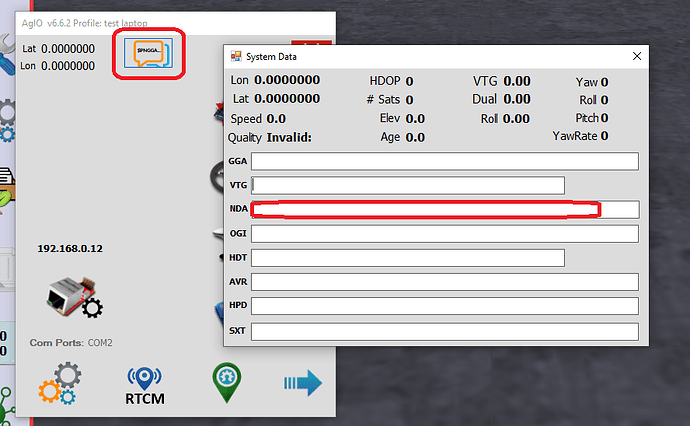Open the $PNGGA NMEA sentence viewer icon
690x426 pixels.
coord(152,53)
